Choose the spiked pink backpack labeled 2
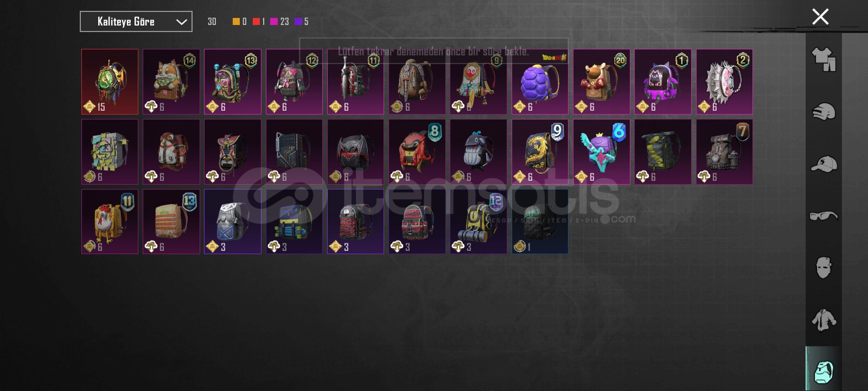 click(x=724, y=82)
